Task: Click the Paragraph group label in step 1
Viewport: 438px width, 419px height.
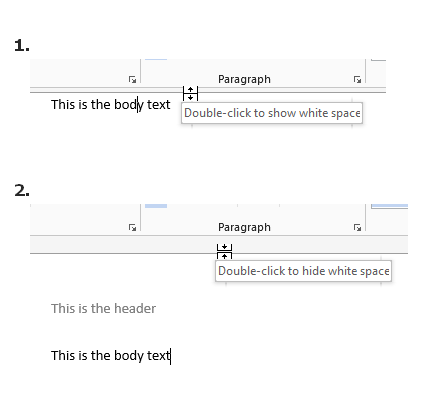Action: coord(244,79)
